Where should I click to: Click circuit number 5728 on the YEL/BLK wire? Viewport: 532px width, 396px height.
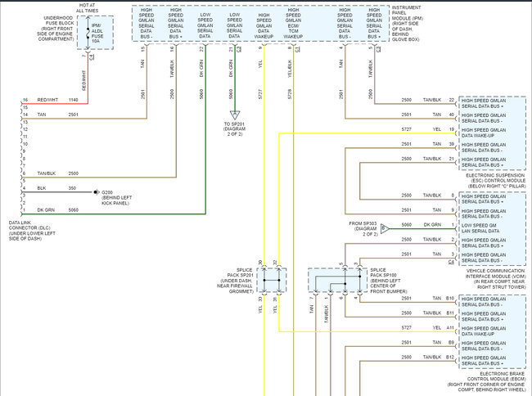290,94
